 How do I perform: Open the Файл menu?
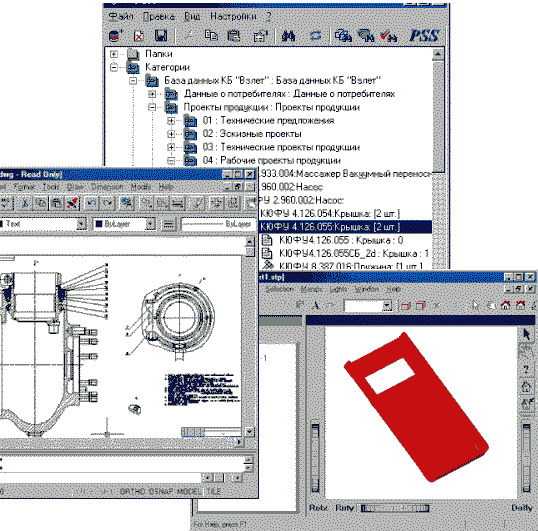(121, 16)
